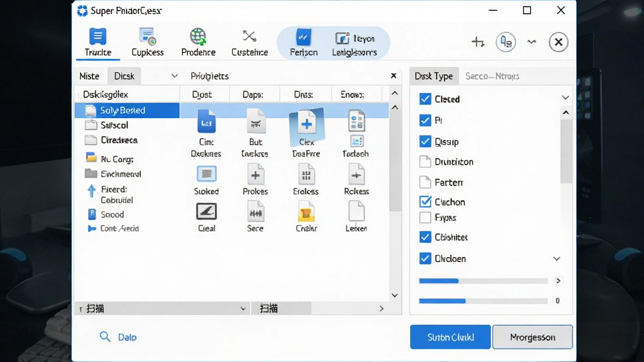Expand the chevron next to Okcloen
The width and height of the screenshot is (644, 362).
coord(557,258)
